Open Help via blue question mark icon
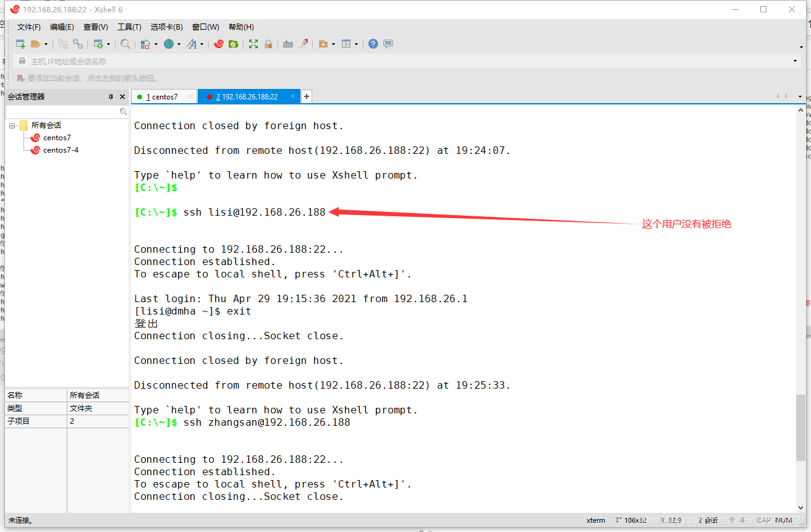Viewport: 811px width, 532px height. click(x=373, y=44)
